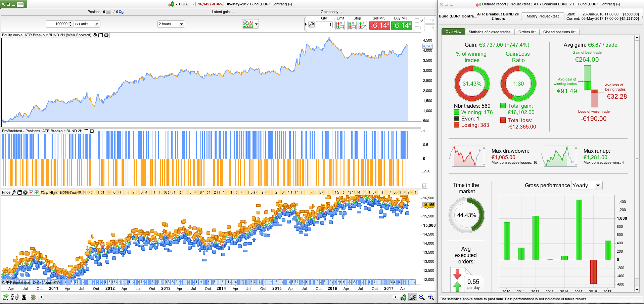Toggle the zoom-fit magnifier icon
This screenshot has height=304, width=644.
[413, 297]
